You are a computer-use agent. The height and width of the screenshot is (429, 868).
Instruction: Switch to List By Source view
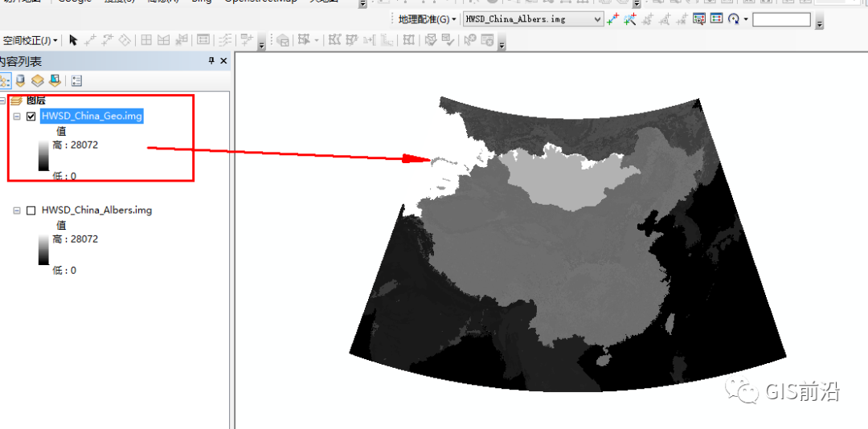[x=20, y=81]
